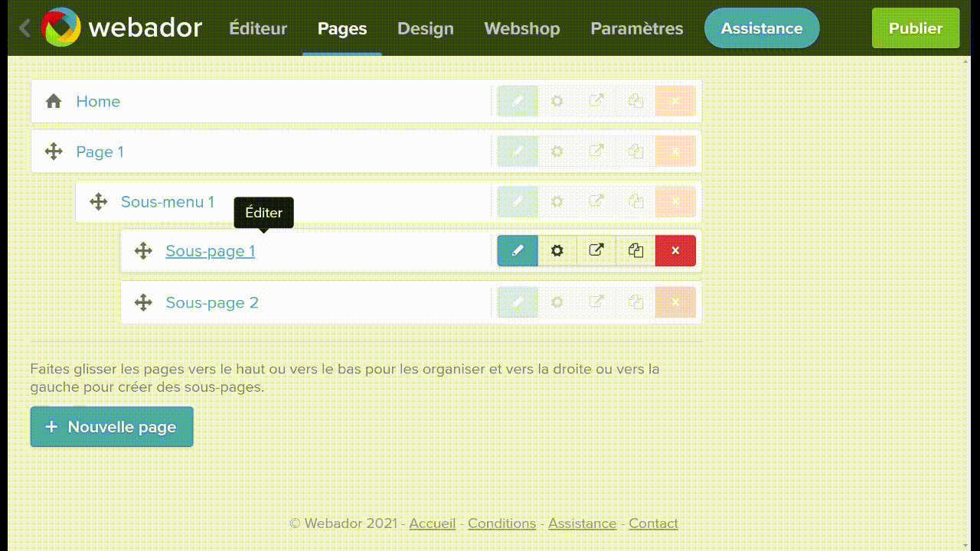Delete Sous-menu 1 with X icon

[x=675, y=202]
